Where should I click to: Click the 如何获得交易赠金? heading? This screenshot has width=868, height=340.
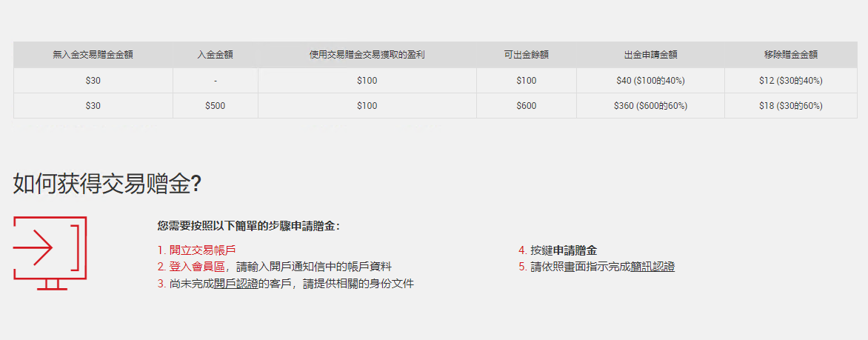point(107,184)
